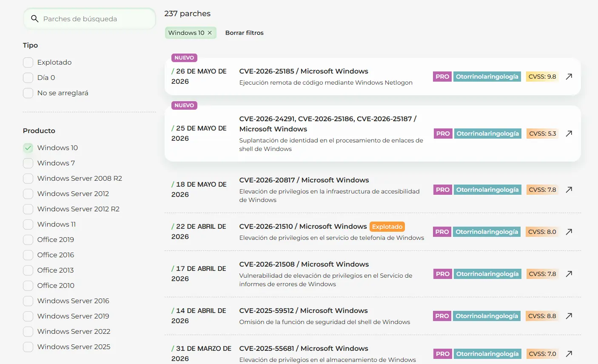This screenshot has height=364, width=598.
Task: Click the Otorrinolaringología tag on CVE-2026-20817
Action: point(487,190)
